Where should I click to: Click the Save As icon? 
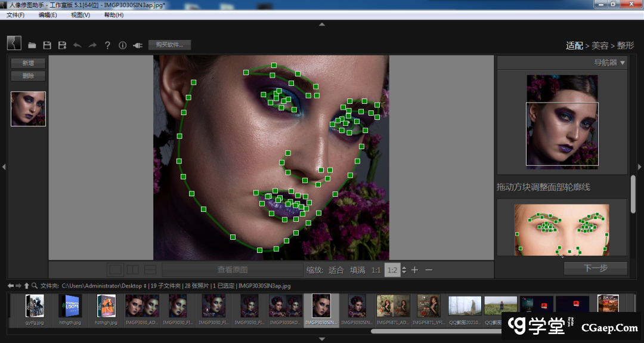tap(62, 45)
